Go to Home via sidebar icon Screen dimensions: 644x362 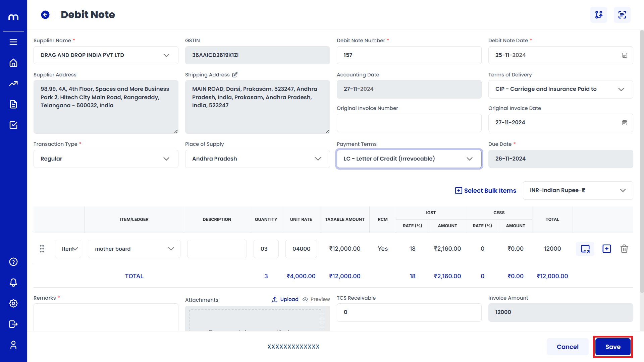13,63
